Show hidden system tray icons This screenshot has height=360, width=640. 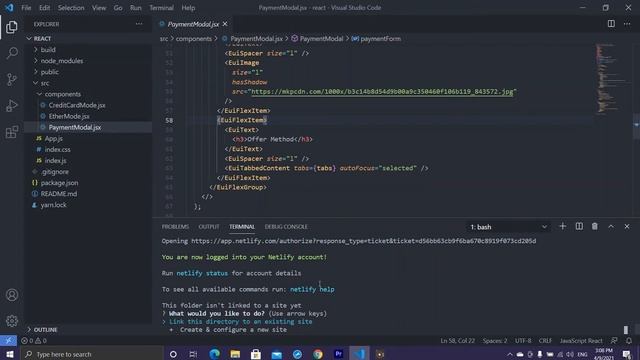(510, 354)
